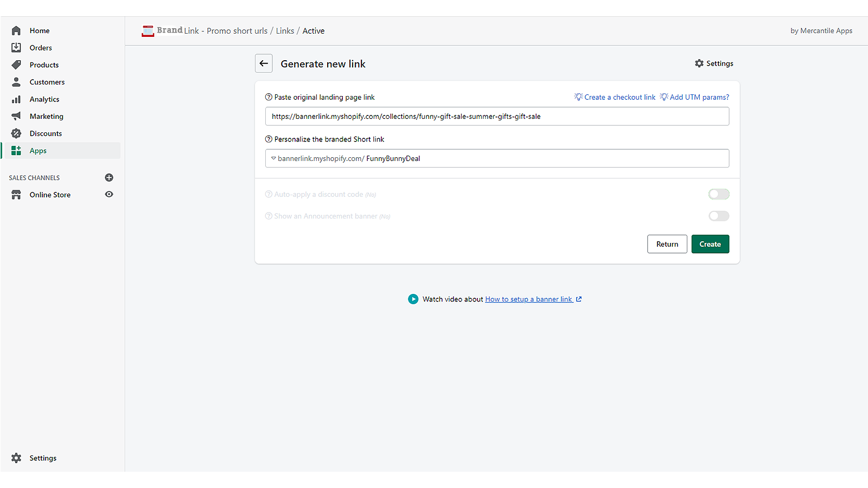Go to Links in the breadcrumb
The height and width of the screenshot is (488, 868).
tap(285, 31)
